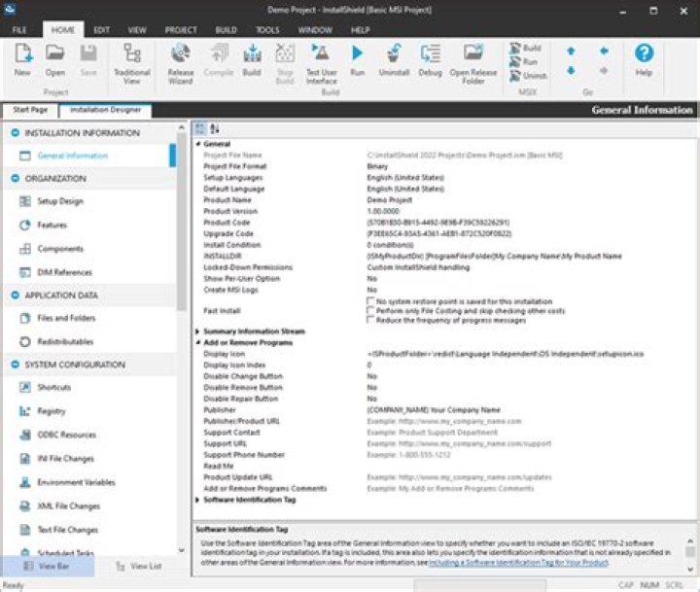Select the Installation Designer tab

click(106, 110)
